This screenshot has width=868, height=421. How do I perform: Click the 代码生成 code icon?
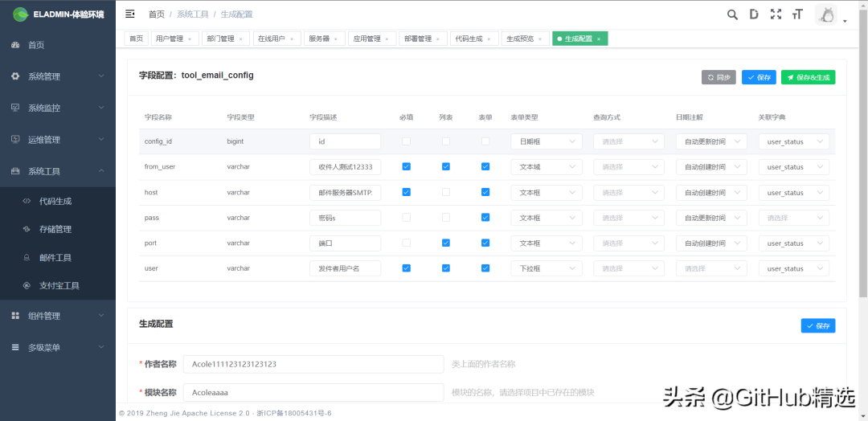tap(26, 202)
